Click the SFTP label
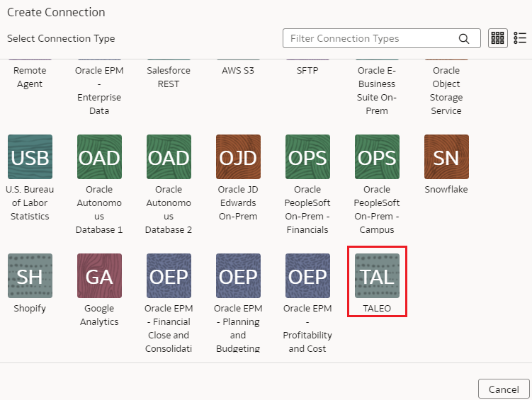532x400 pixels. click(x=307, y=71)
